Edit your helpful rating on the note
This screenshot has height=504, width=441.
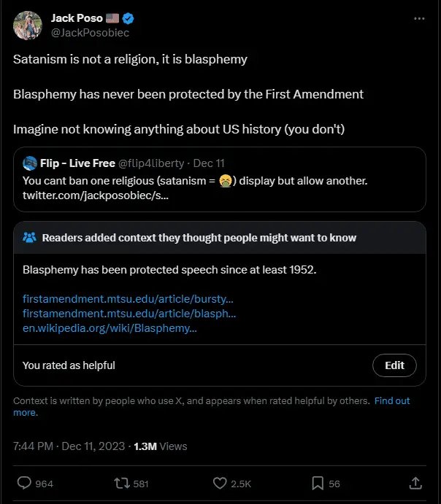point(394,365)
